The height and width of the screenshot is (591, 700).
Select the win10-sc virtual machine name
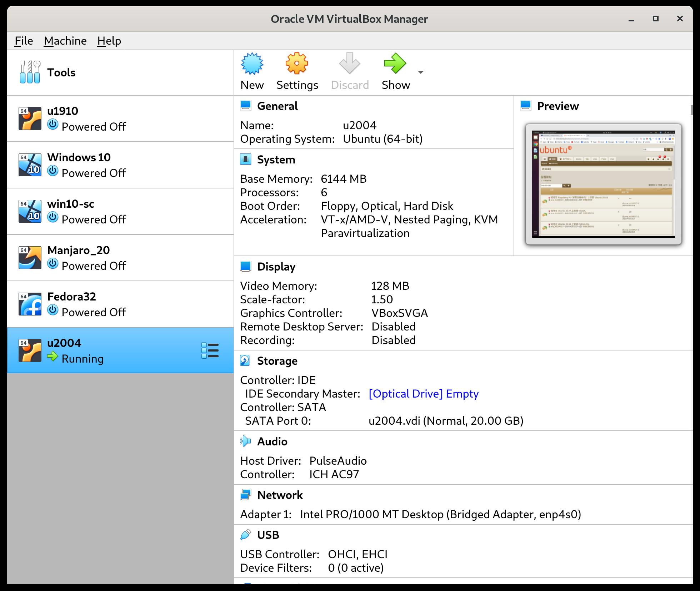point(71,204)
